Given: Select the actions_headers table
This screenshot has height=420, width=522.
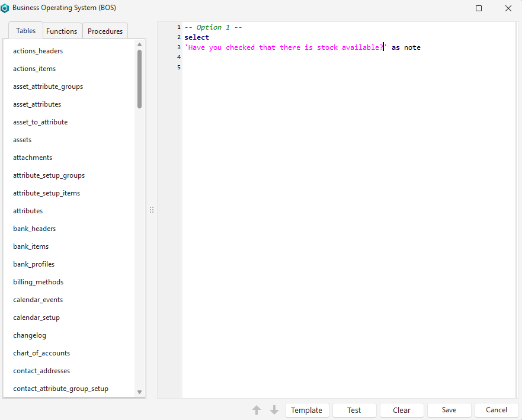Looking at the screenshot, I should click(x=38, y=51).
